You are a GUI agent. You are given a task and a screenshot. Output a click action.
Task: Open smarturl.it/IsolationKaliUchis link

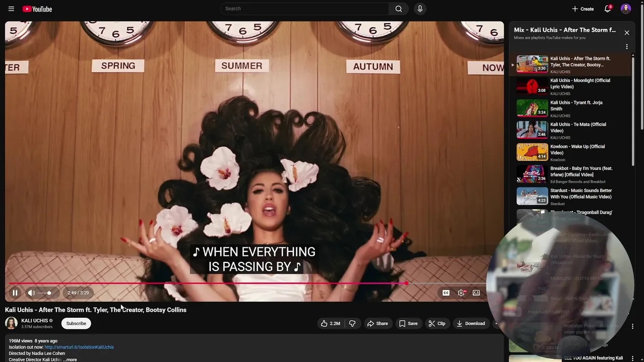coord(79,347)
